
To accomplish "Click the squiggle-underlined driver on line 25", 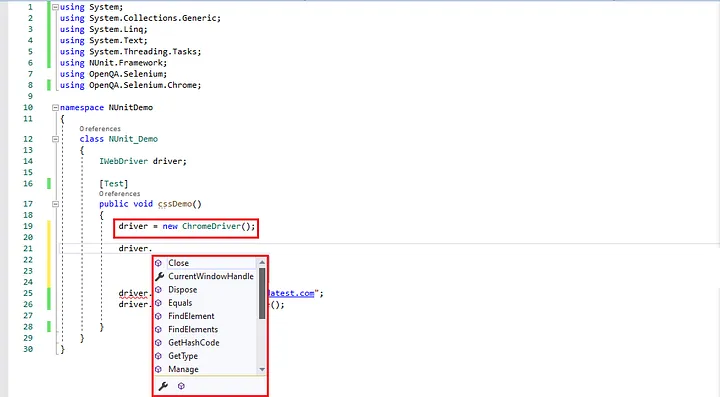I will coord(133,293).
